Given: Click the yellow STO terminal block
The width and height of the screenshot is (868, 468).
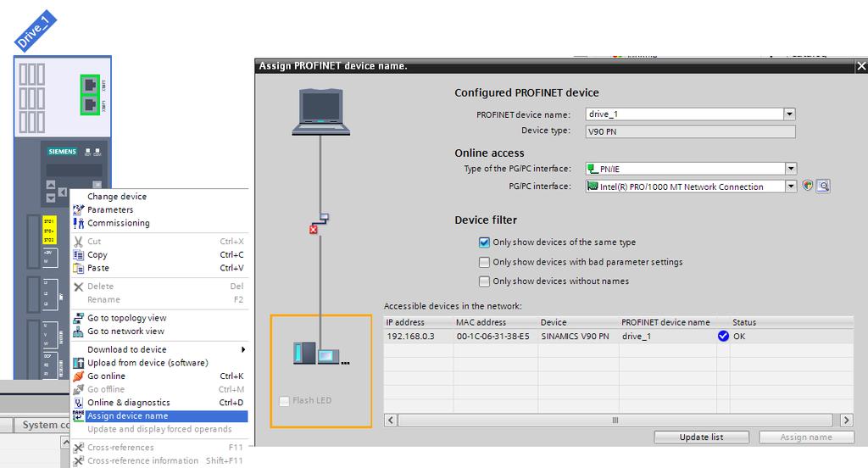Looking at the screenshot, I should point(49,231).
